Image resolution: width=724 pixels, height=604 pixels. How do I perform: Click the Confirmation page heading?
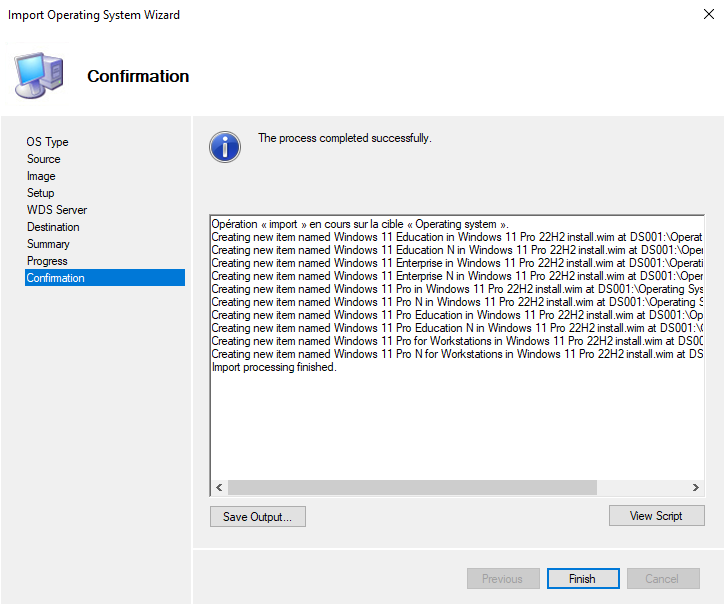(x=138, y=76)
